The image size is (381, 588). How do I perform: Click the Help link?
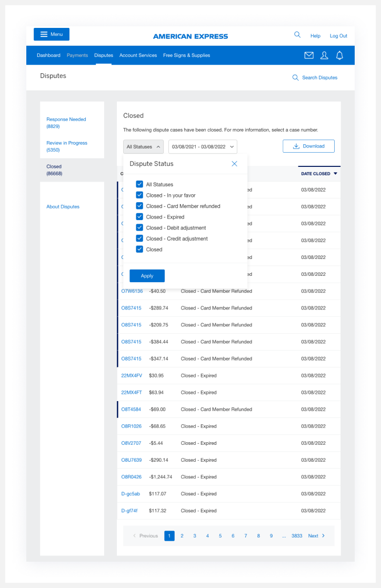[315, 36]
